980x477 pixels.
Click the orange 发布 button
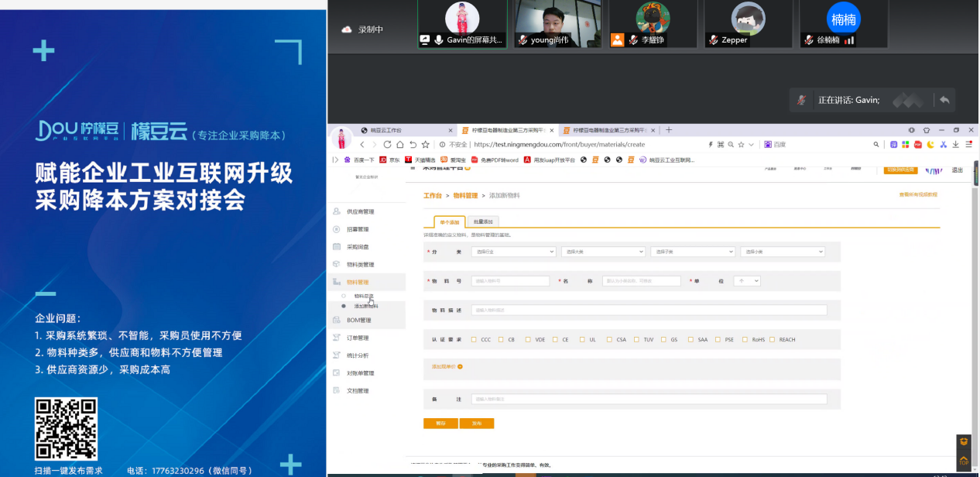coord(476,424)
